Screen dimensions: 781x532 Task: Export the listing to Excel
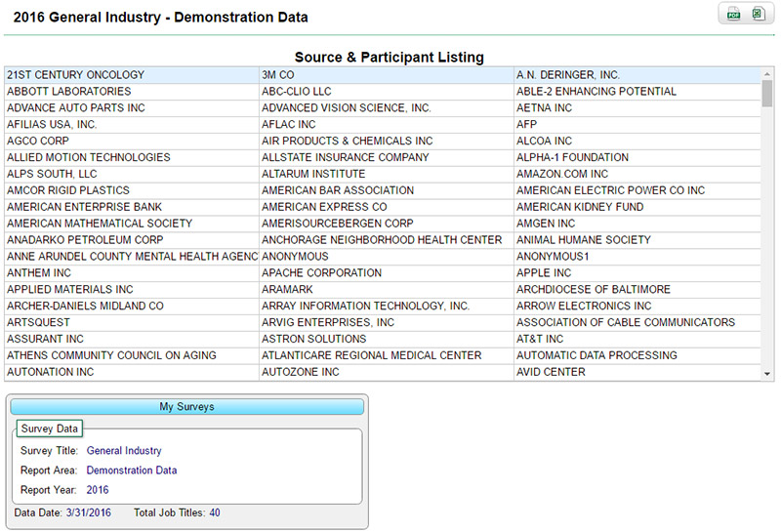pos(758,14)
